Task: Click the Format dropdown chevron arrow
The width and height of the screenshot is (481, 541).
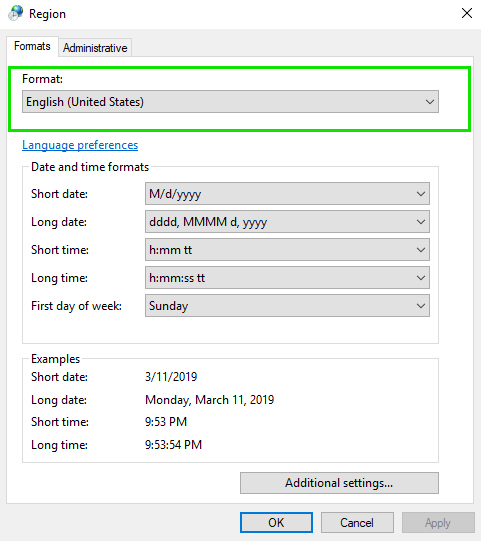Action: [x=430, y=102]
